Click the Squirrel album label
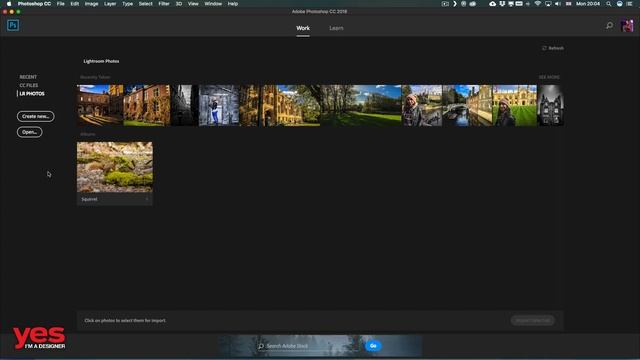The width and height of the screenshot is (640, 360). [89, 199]
